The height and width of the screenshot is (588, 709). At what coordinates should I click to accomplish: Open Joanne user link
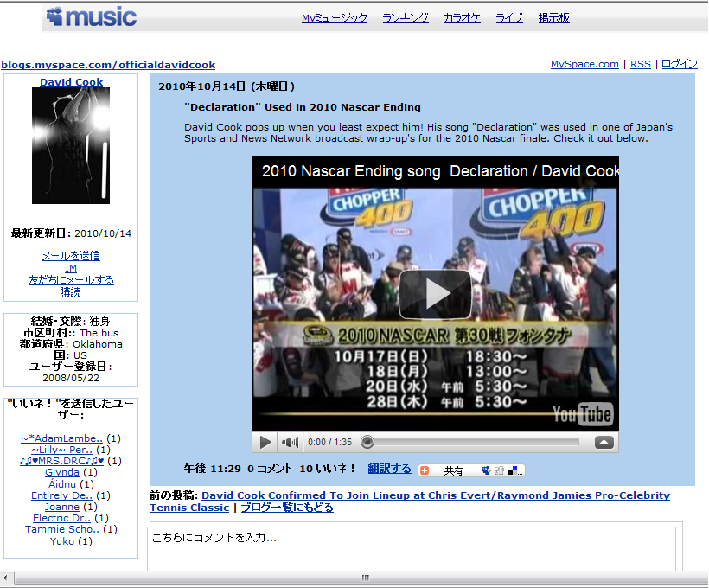pyautogui.click(x=62, y=507)
